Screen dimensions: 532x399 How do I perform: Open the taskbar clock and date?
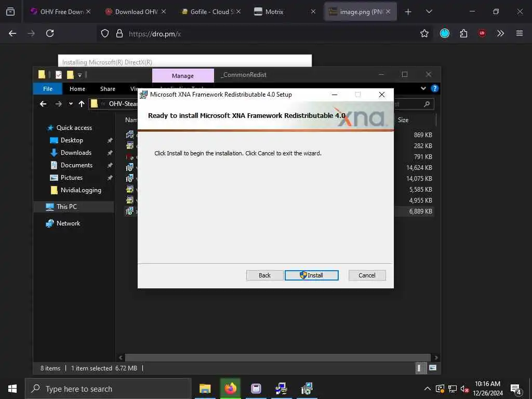pos(487,389)
